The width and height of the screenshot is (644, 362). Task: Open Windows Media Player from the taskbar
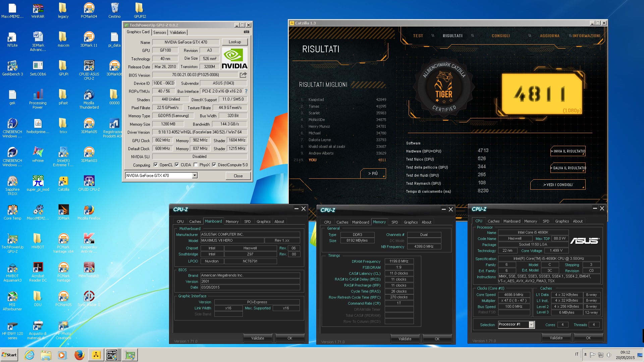[x=62, y=355]
